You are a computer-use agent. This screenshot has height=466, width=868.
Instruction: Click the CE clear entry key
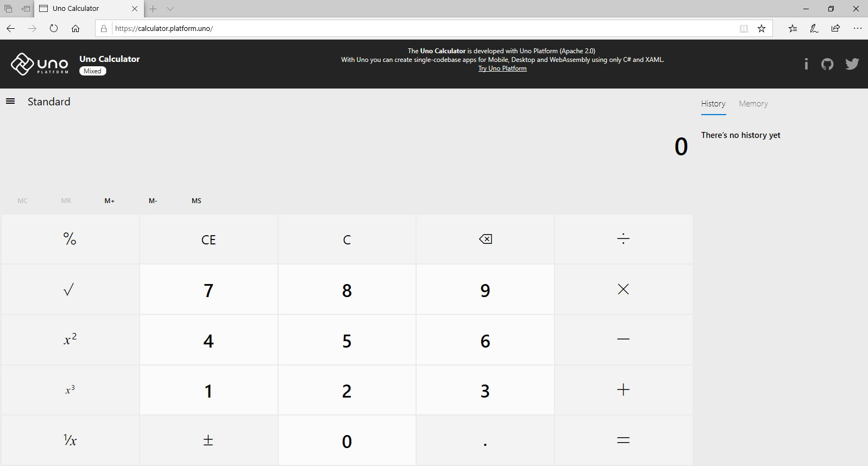(x=209, y=239)
